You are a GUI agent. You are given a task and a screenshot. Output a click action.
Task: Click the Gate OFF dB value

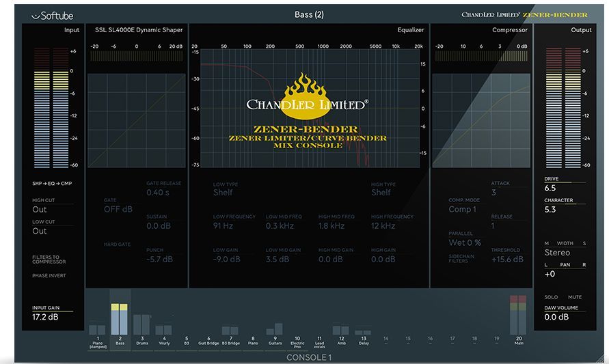pos(118,209)
